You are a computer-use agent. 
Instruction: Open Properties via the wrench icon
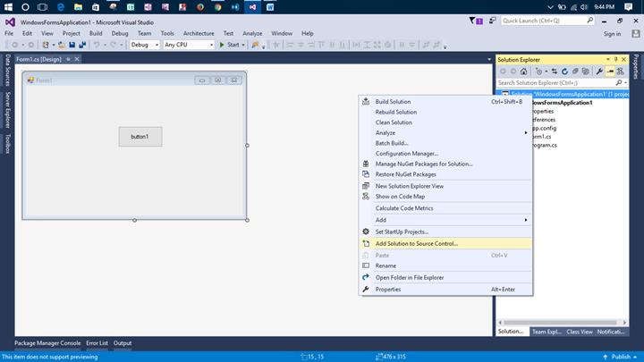(x=600, y=72)
